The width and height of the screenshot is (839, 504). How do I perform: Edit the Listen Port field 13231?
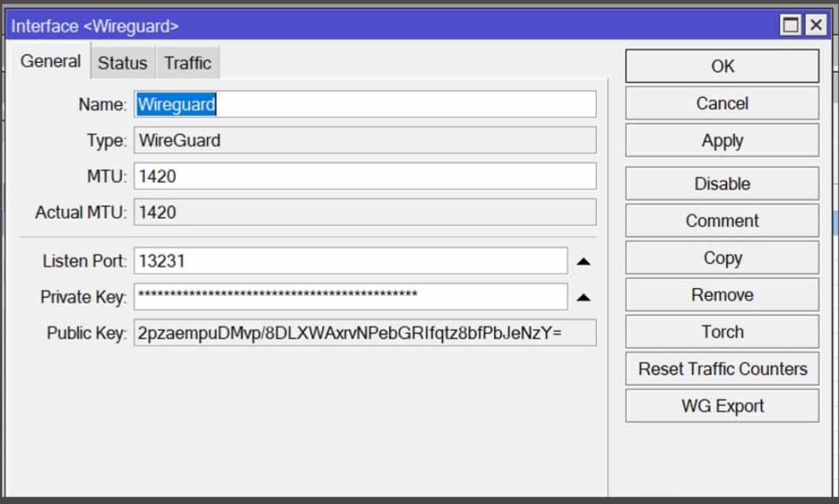coord(351,261)
